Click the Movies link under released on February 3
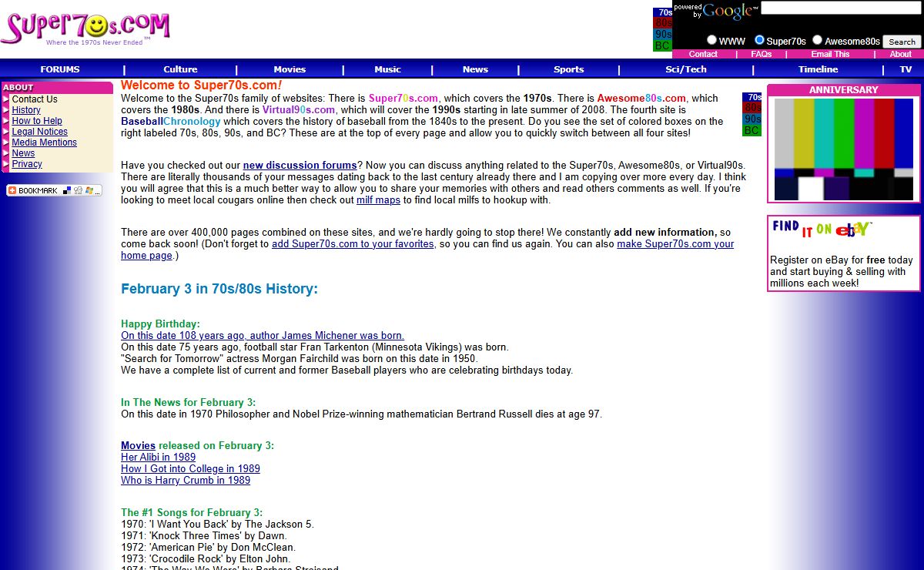 coord(138,446)
